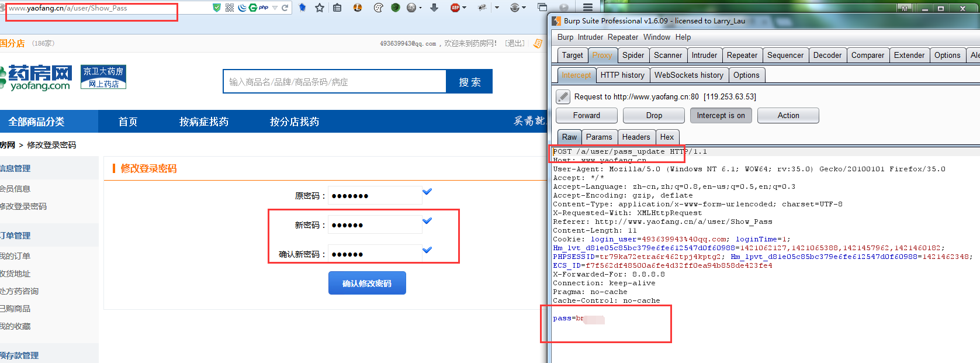This screenshot has width=980, height=363.
Task: Click the 退出 logout link
Action: coord(515,43)
